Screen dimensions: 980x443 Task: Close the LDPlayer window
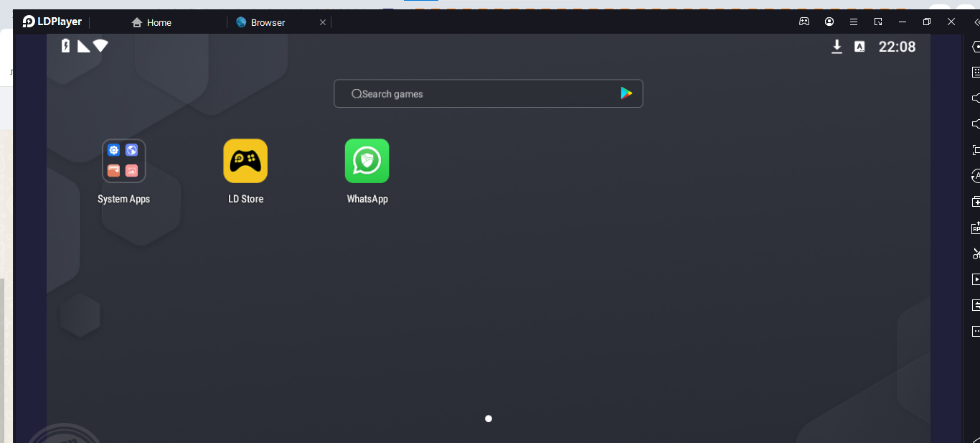(x=951, y=22)
